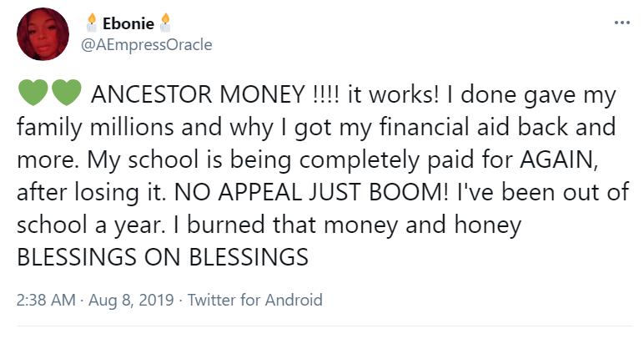Click the word AGAIN, in the tweet
Viewport: 644px width, 344px height.
[559, 160]
